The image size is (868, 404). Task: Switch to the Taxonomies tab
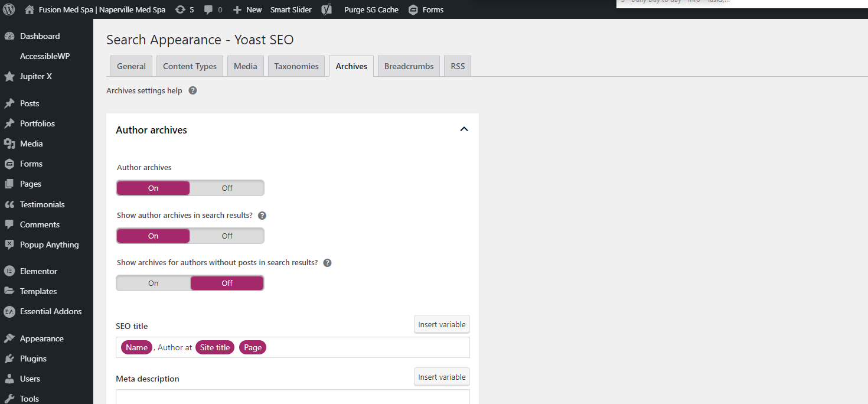pyautogui.click(x=296, y=66)
